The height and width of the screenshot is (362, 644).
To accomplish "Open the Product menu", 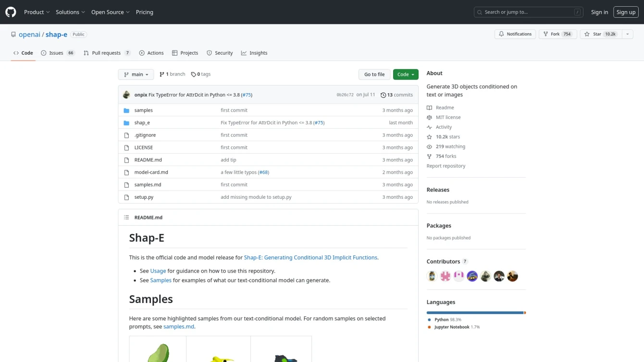I will [37, 12].
